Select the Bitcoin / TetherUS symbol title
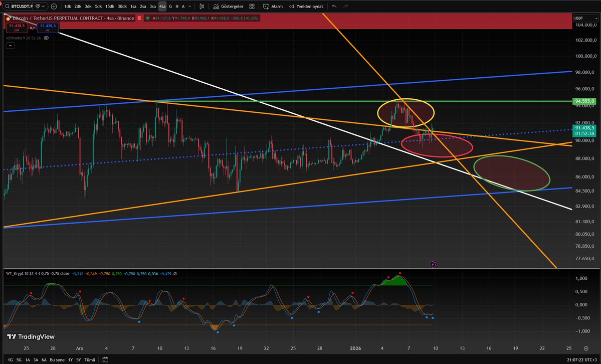 click(x=73, y=18)
